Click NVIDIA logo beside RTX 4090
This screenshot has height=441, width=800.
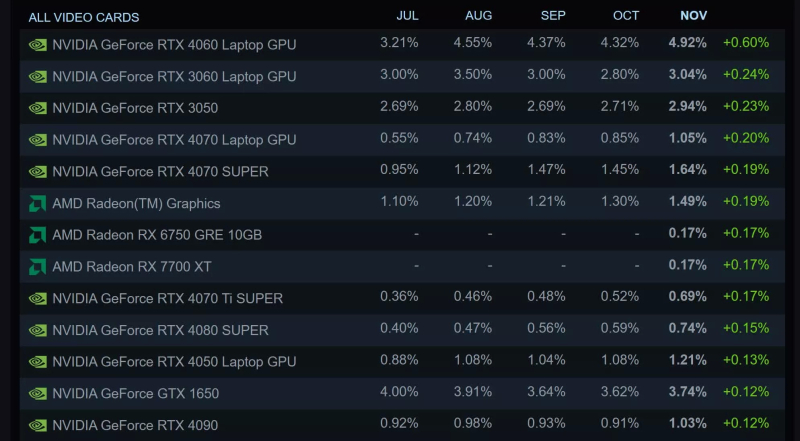click(38, 425)
